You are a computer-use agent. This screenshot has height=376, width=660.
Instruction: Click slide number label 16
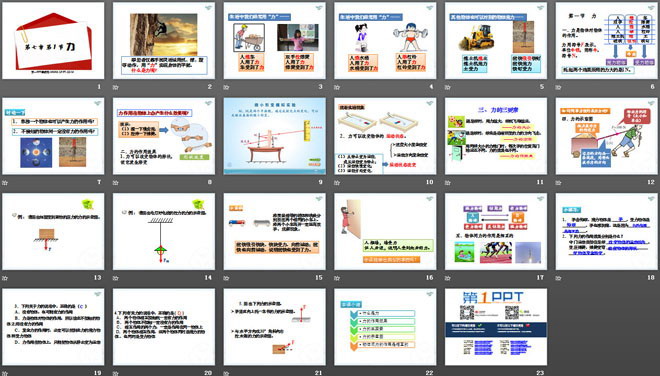click(x=429, y=277)
